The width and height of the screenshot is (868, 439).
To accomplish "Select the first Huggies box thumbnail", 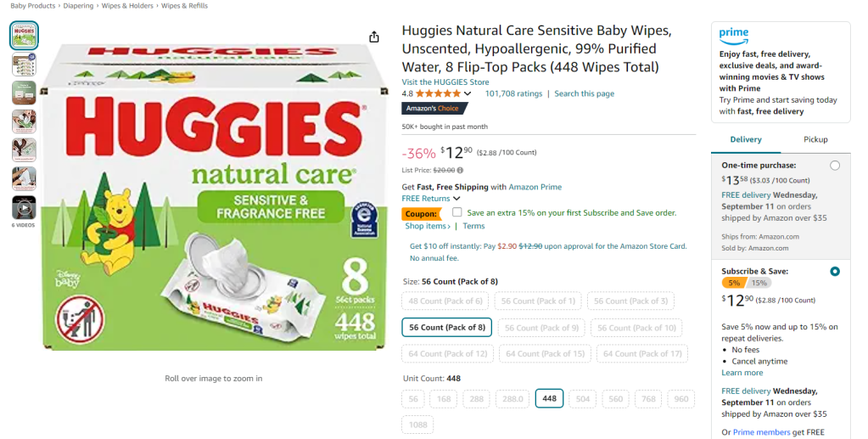I will coord(24,35).
